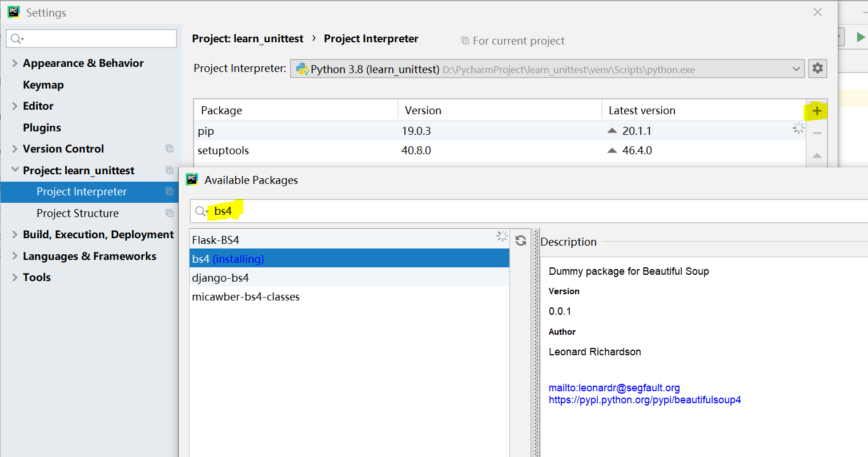Click the Latest version column header
This screenshot has height=457, width=868.
point(704,110)
